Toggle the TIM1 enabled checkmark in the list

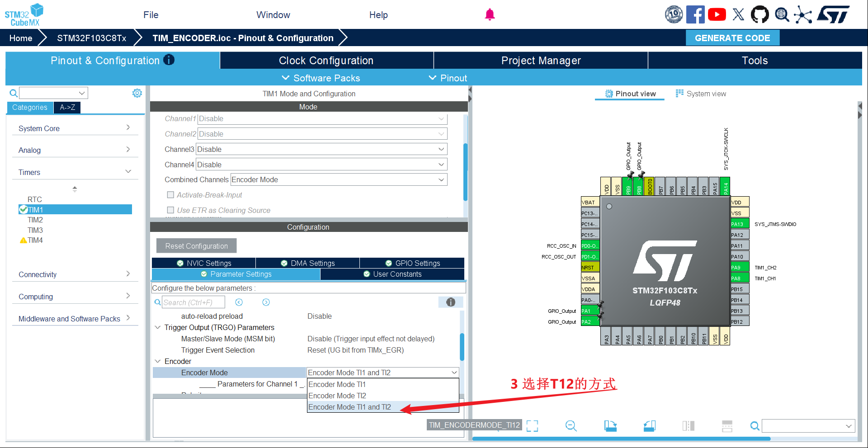point(23,209)
